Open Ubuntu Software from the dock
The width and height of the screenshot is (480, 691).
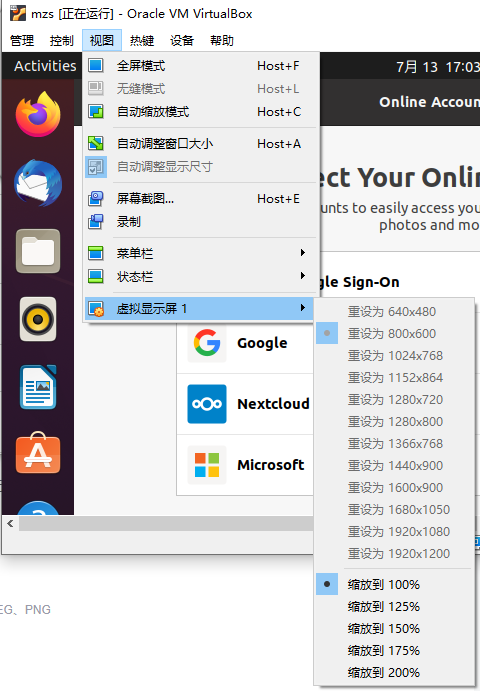[x=38, y=453]
